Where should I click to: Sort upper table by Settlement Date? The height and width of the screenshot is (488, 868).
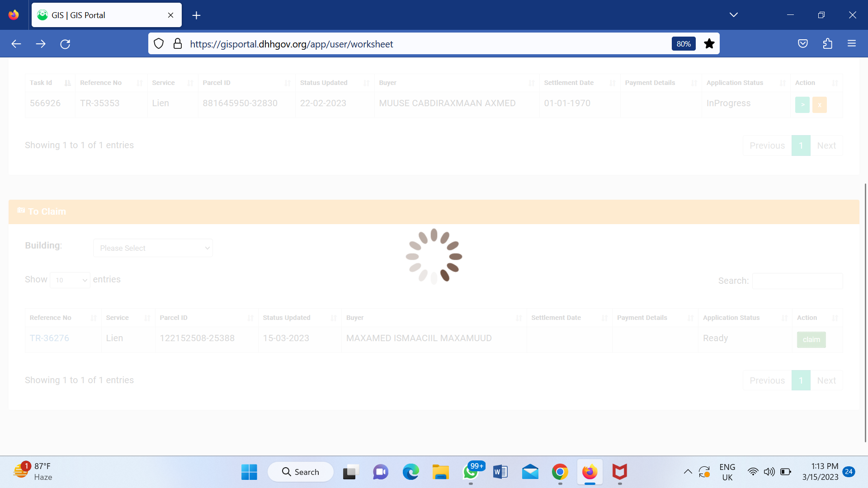[x=580, y=83]
